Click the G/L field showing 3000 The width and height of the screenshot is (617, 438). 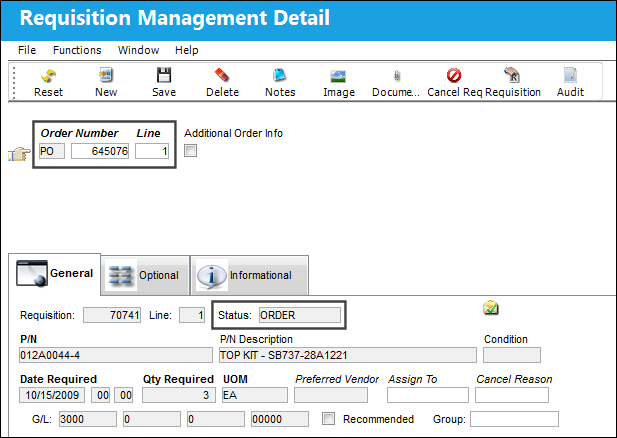[x=88, y=419]
